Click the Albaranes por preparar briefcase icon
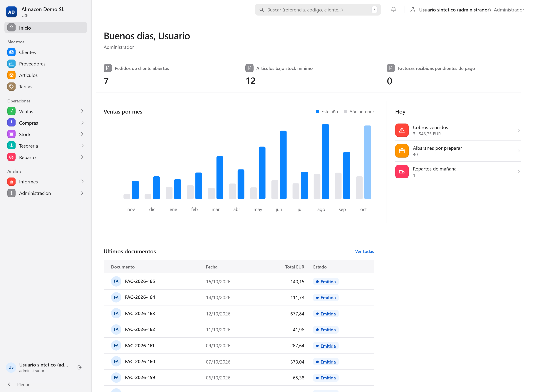The height and width of the screenshot is (392, 533). pyautogui.click(x=402, y=151)
